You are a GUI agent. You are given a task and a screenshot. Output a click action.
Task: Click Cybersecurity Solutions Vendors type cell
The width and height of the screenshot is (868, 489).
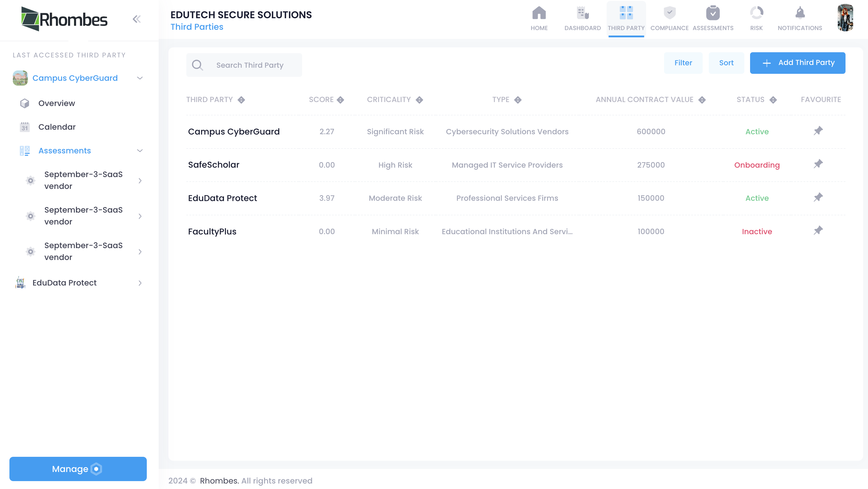[507, 132]
